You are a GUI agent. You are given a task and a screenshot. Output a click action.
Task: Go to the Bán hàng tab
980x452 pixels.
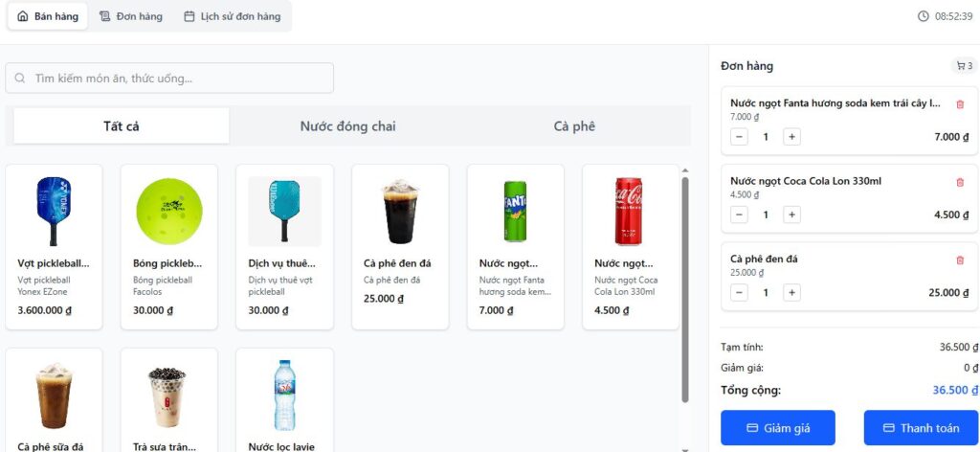coord(48,16)
